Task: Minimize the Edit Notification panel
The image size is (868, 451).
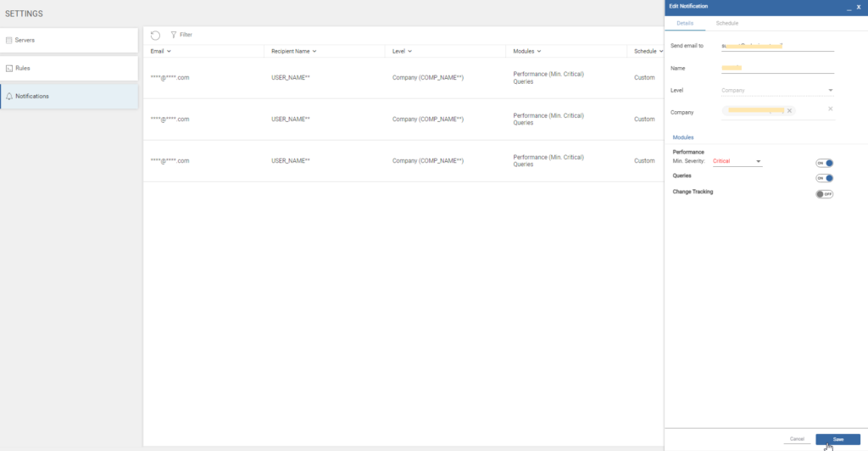Action: (x=849, y=7)
